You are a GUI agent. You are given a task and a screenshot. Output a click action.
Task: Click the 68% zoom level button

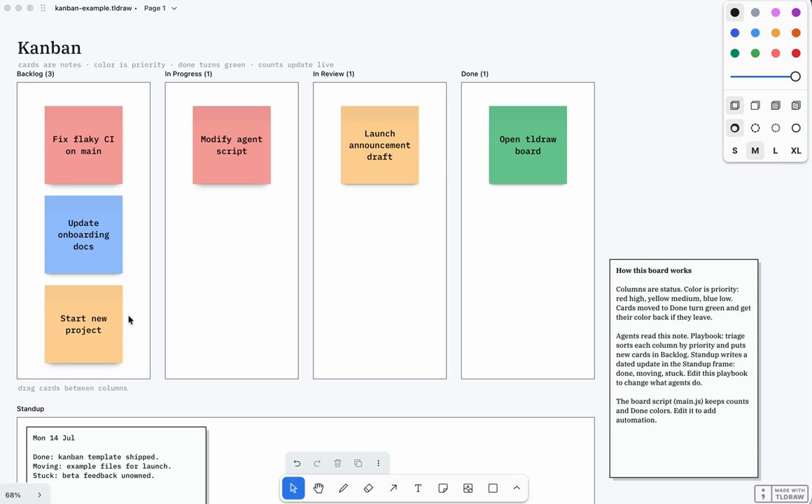pyautogui.click(x=13, y=495)
